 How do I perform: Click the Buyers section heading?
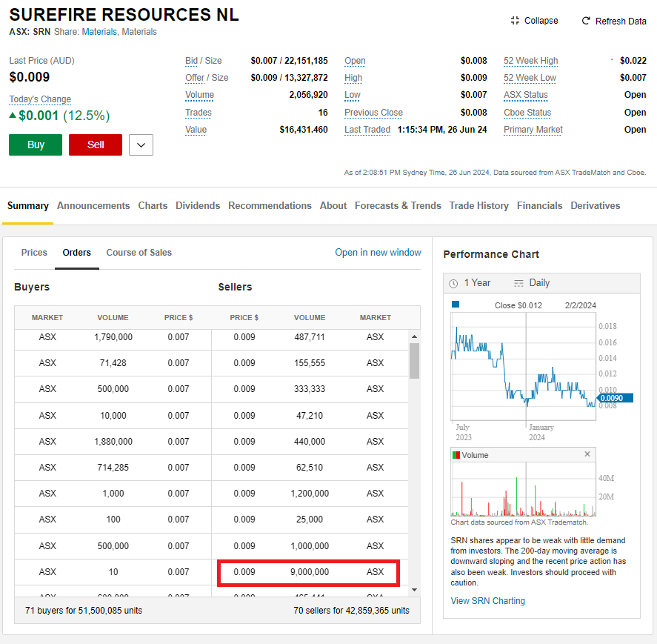pyautogui.click(x=32, y=287)
